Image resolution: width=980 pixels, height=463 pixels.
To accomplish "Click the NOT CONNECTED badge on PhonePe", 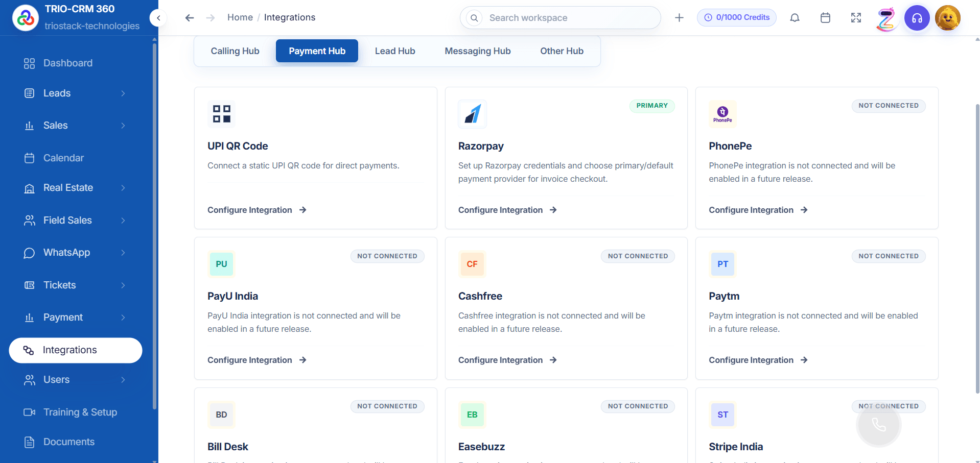I will pyautogui.click(x=889, y=106).
